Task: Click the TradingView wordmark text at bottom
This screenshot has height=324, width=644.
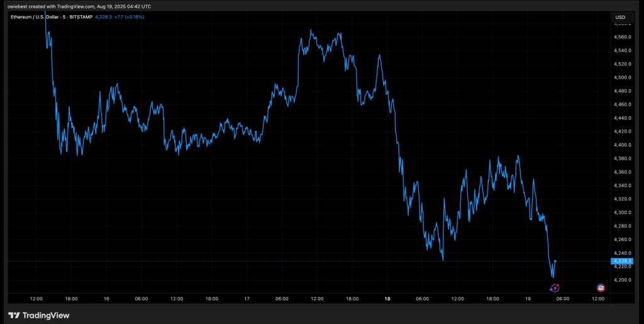Action: click(x=45, y=315)
